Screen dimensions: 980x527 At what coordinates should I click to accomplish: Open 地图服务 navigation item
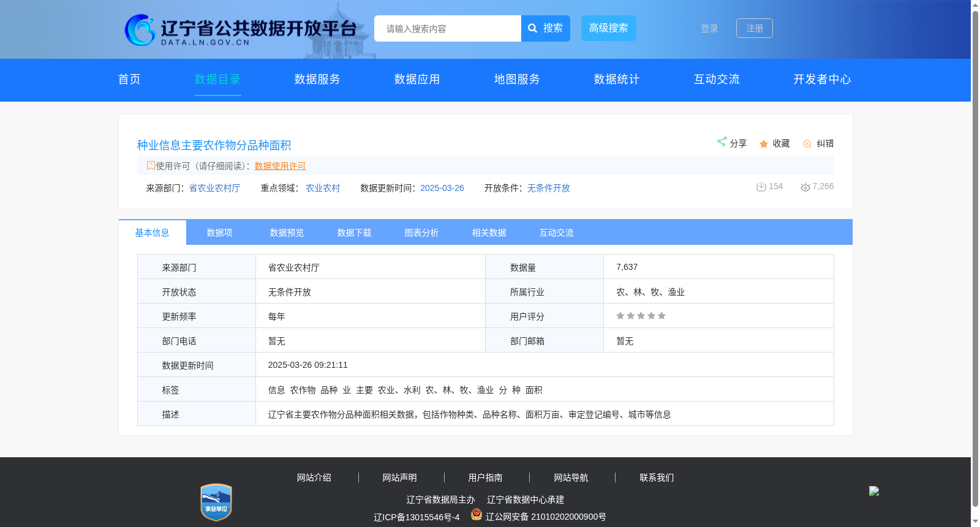517,80
